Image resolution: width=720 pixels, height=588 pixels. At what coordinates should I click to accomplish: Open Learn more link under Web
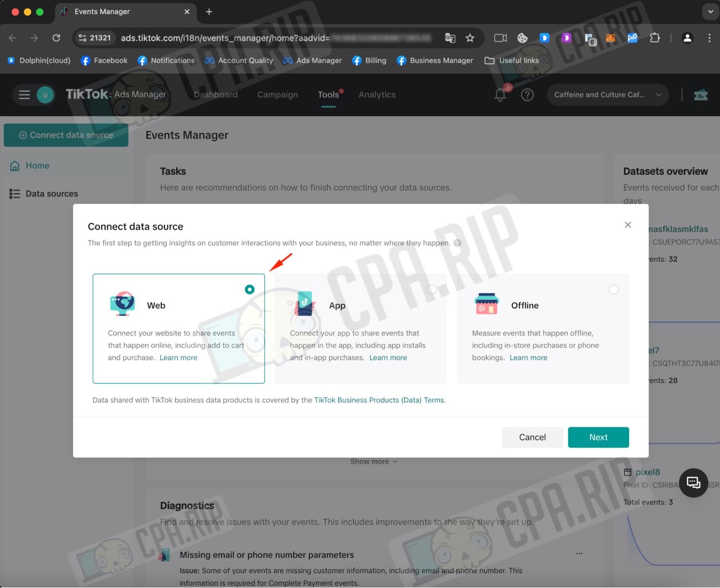pyautogui.click(x=179, y=358)
